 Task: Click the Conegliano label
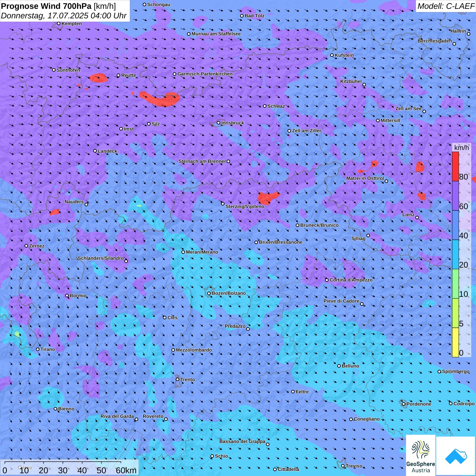[367, 419]
